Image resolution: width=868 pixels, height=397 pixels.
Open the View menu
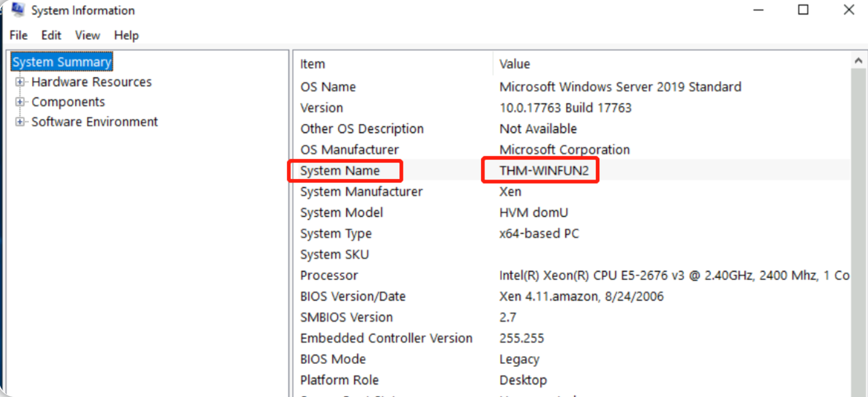point(87,35)
